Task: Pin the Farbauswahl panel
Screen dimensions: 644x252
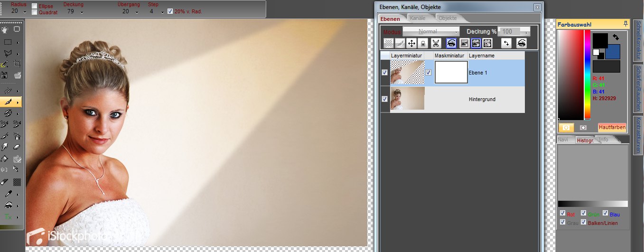Action: pyautogui.click(x=626, y=24)
